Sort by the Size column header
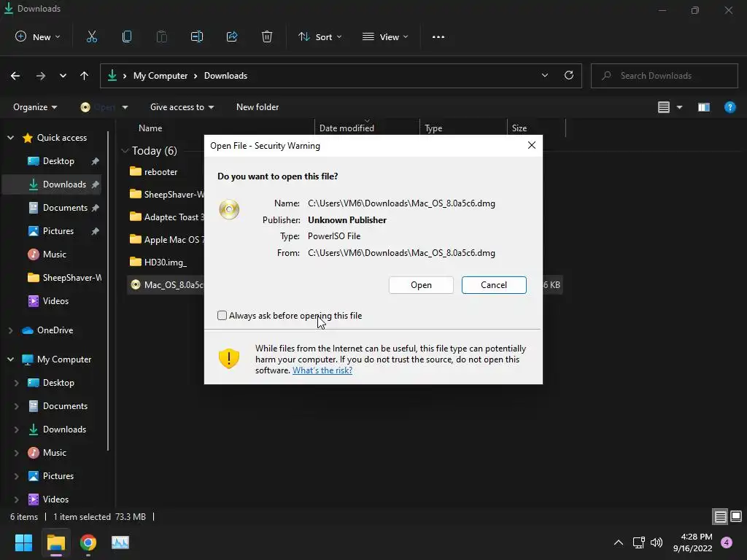Viewport: 747px width, 560px height. coord(519,128)
